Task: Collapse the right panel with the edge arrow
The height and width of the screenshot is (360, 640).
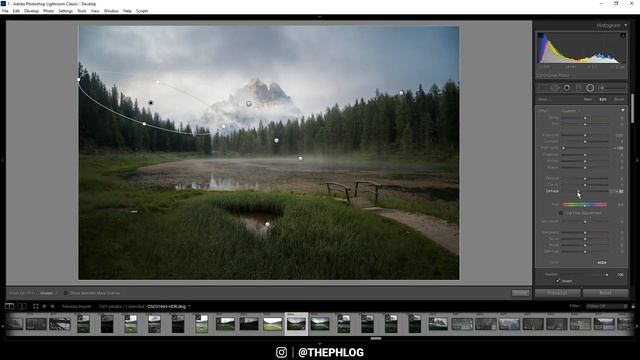Action: [637, 160]
